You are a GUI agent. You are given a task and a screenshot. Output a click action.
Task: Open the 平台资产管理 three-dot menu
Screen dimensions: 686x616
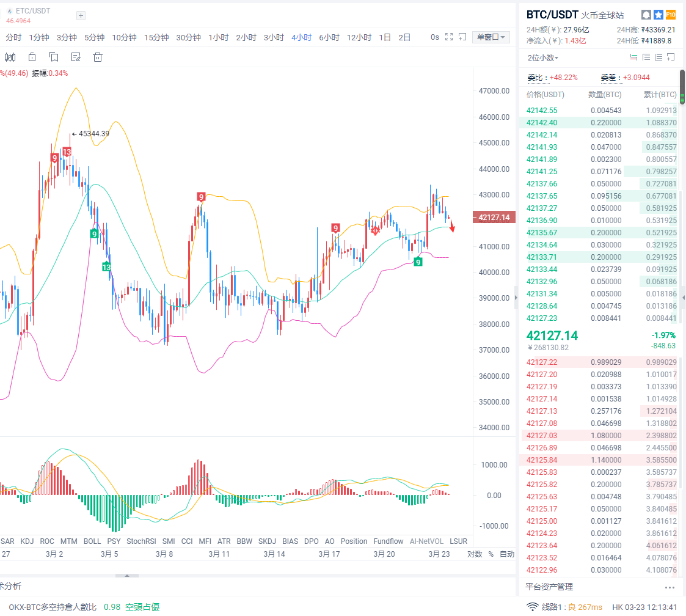coord(670,587)
